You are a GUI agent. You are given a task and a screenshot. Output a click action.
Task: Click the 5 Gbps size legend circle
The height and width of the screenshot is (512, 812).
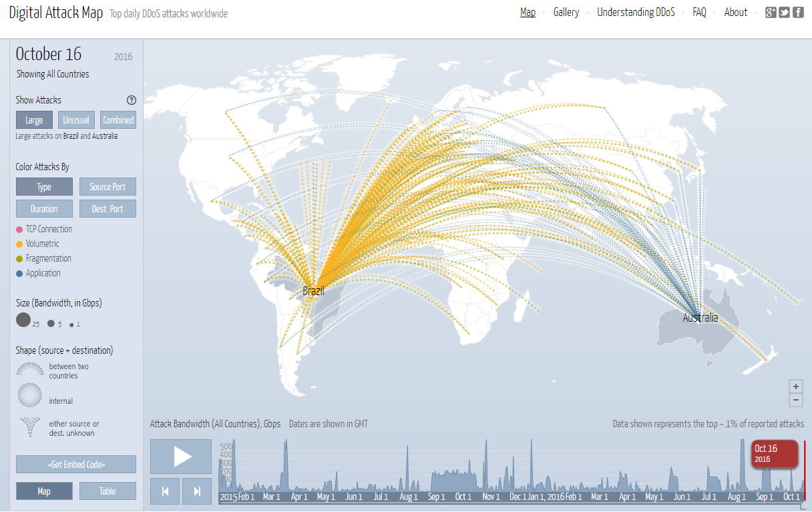click(51, 322)
